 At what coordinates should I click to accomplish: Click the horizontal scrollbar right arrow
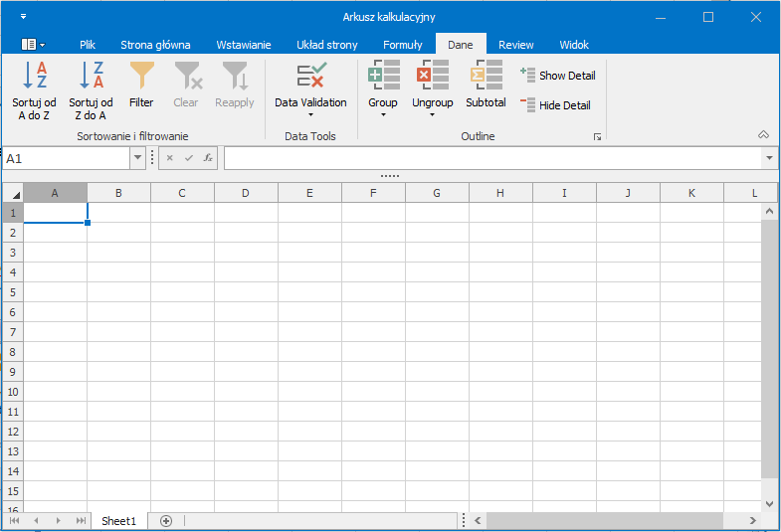point(752,520)
